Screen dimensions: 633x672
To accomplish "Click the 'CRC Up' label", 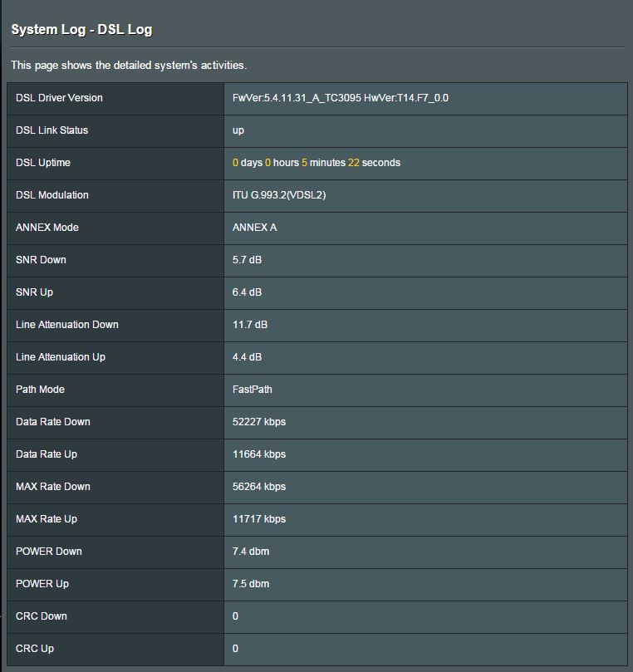I will click(x=35, y=649).
